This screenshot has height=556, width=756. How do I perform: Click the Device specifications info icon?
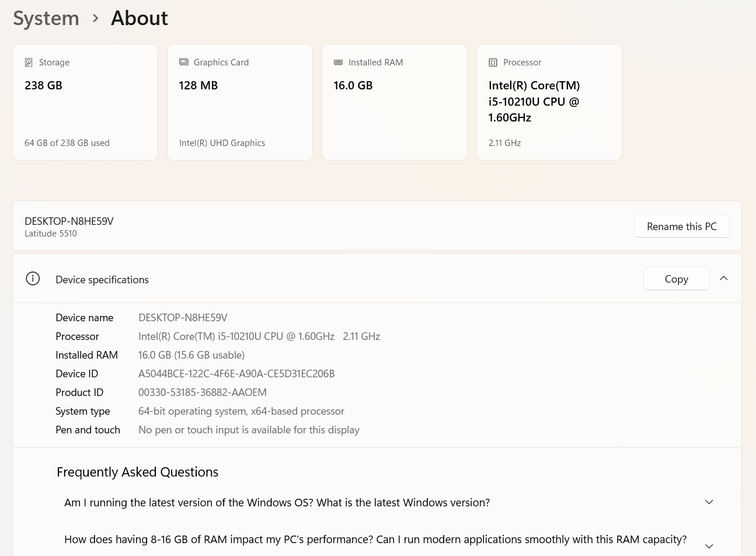[33, 279]
